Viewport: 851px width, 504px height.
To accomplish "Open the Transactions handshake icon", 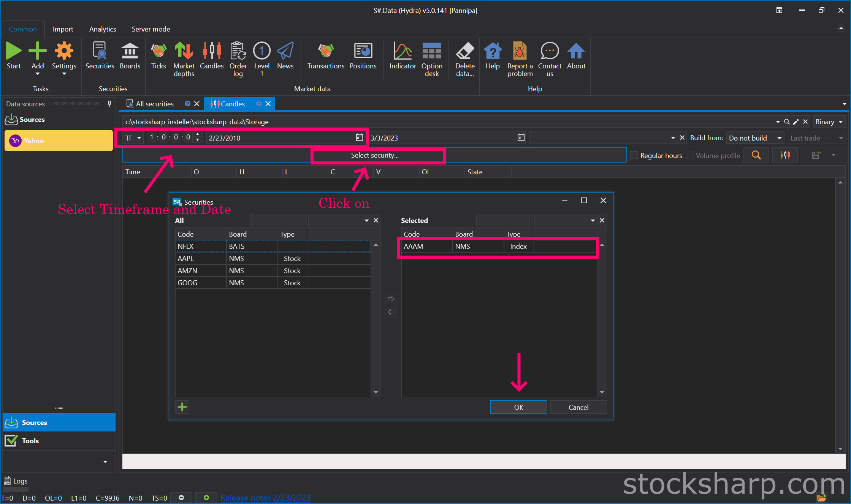I will (326, 51).
